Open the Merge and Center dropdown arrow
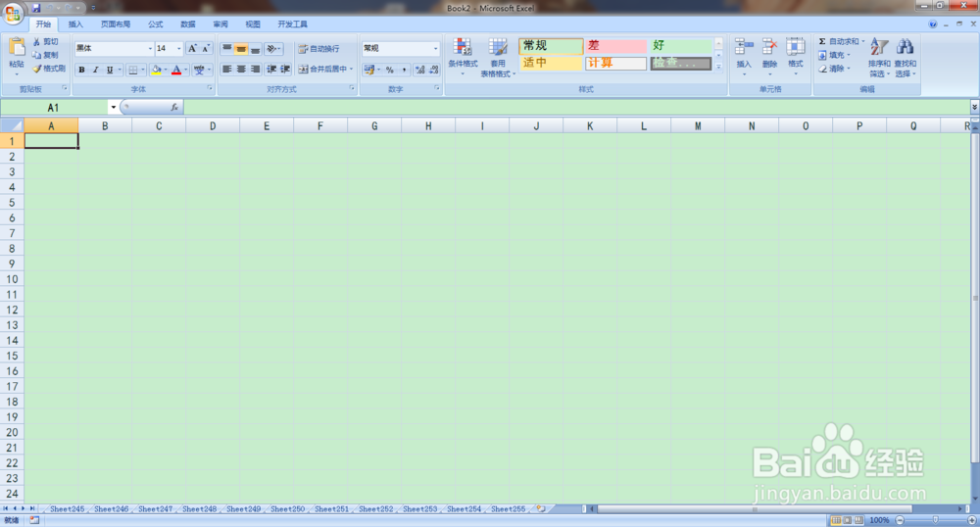Viewport: 980px width, 527px height. coord(352,69)
